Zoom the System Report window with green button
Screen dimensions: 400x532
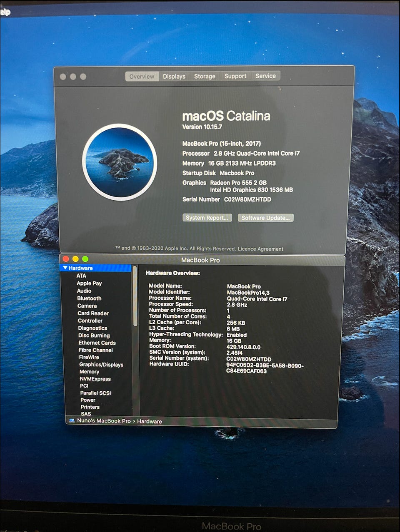(x=85, y=259)
